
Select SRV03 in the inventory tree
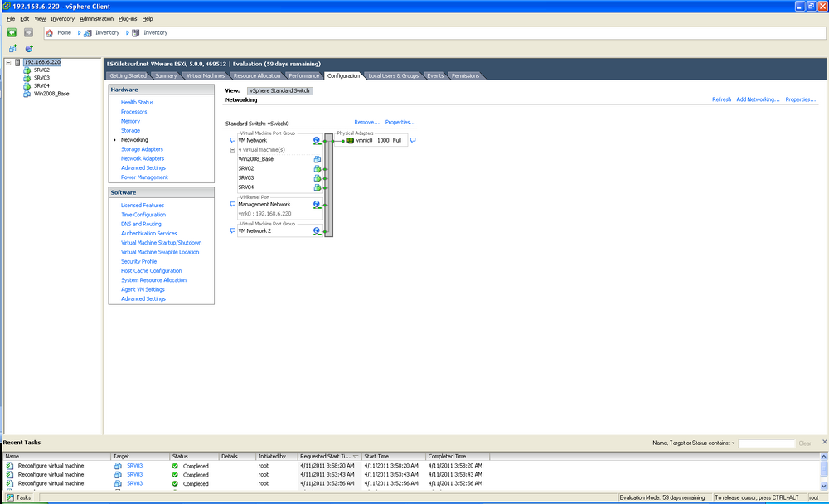pos(41,78)
